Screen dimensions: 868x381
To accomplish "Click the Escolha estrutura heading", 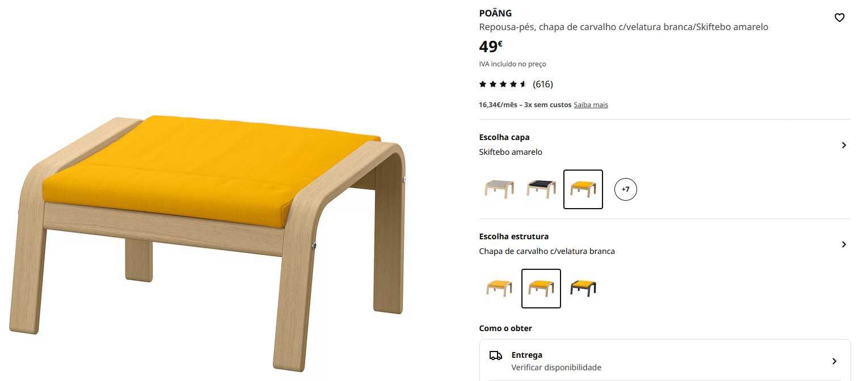I will click(514, 236).
